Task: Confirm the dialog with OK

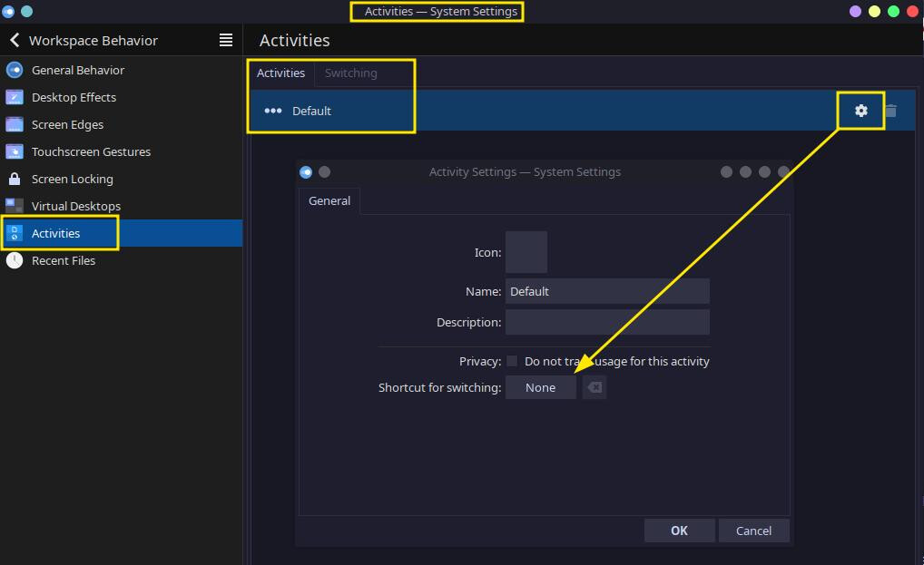Action: [x=680, y=531]
